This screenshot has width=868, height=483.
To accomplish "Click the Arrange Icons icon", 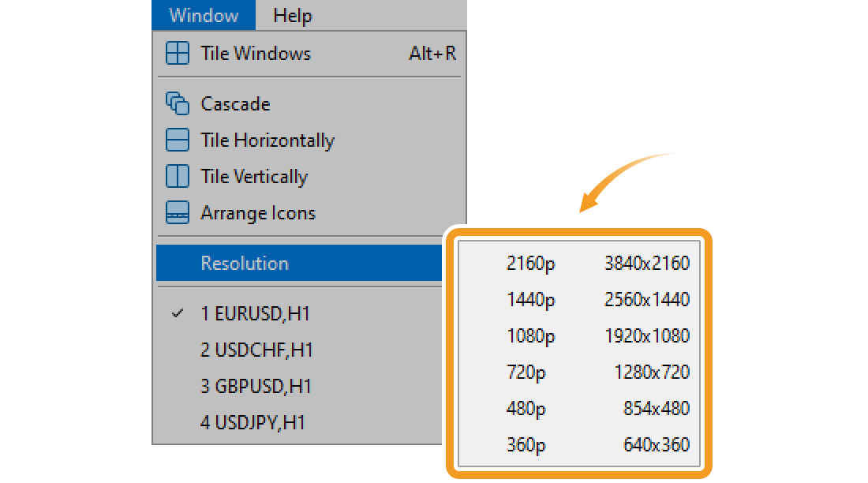I will [178, 213].
